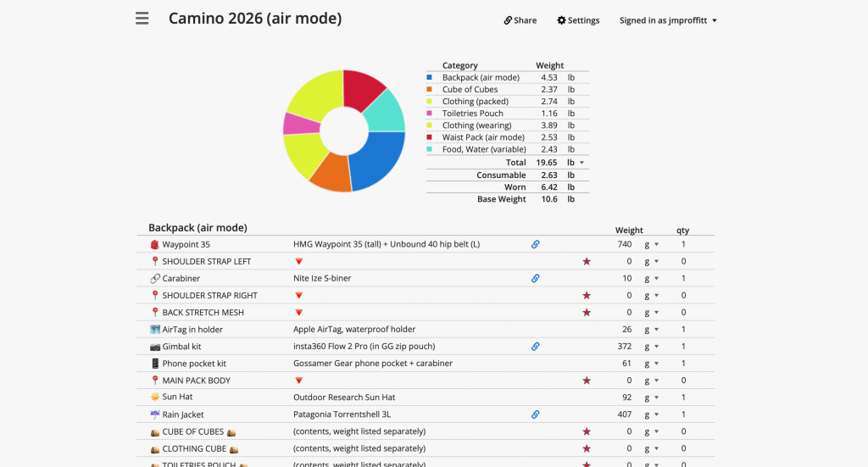868x467 pixels.
Task: Open weight unit dropdown for Waypoint 35
Action: [x=656, y=244]
